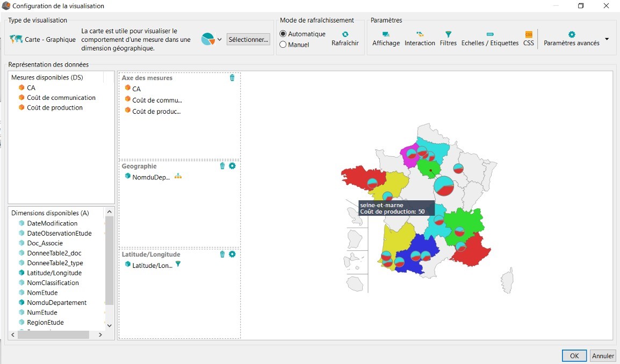Open the CSS style editor
The image size is (620, 364).
pyautogui.click(x=529, y=39)
